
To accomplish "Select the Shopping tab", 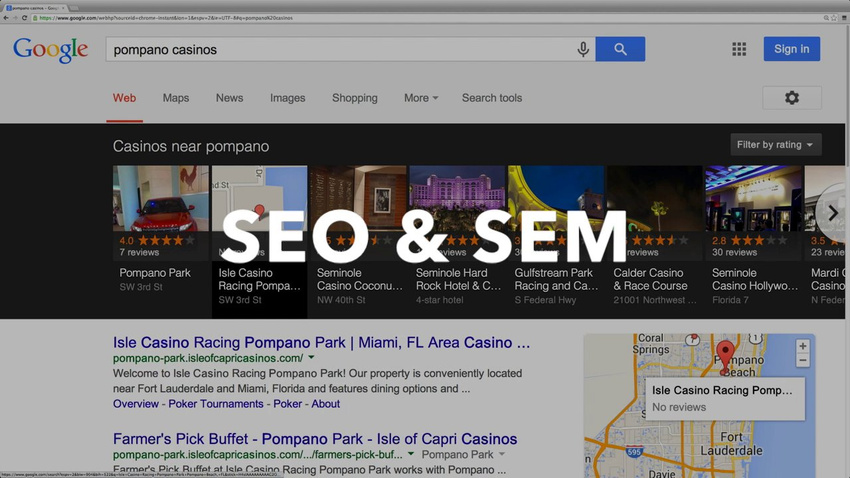I will pos(355,98).
